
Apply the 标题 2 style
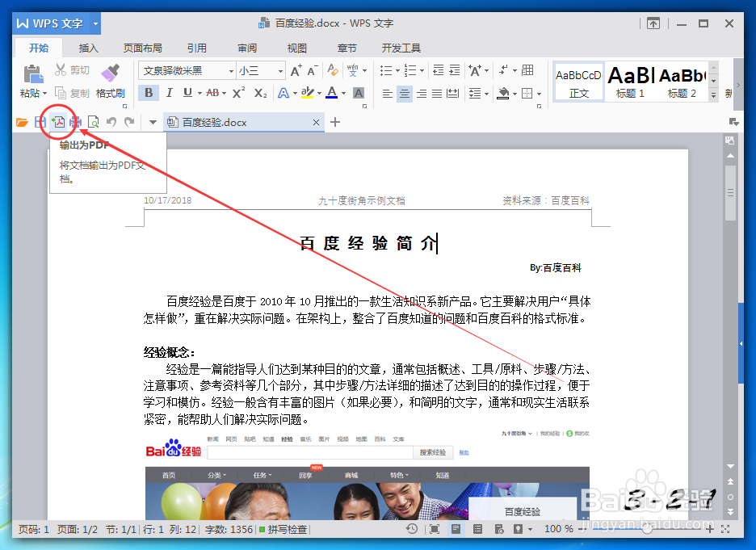[682, 82]
